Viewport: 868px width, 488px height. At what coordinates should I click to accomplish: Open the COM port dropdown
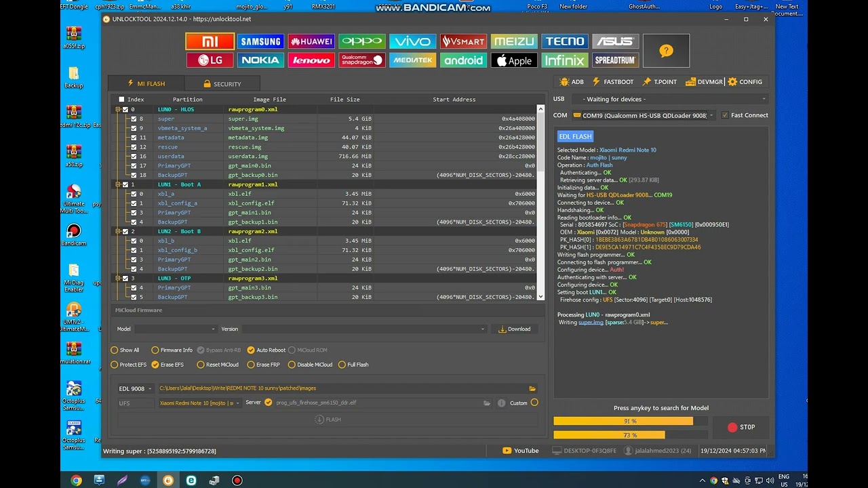click(644, 115)
